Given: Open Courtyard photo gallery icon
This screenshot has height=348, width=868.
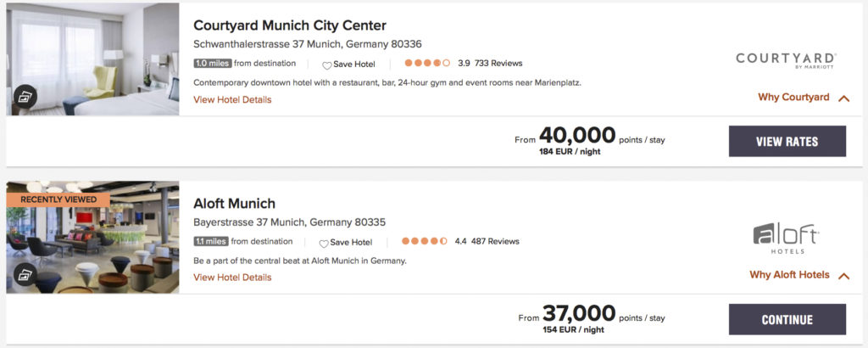Looking at the screenshot, I should 25,98.
